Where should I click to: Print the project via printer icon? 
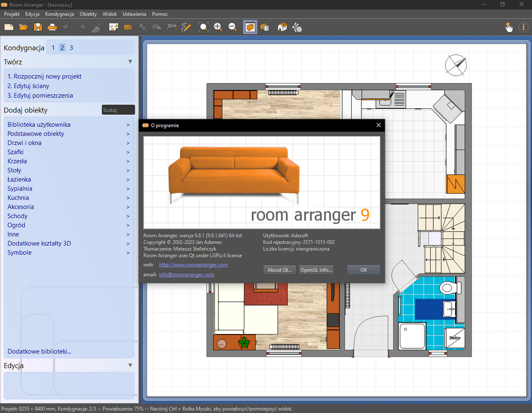point(52,27)
